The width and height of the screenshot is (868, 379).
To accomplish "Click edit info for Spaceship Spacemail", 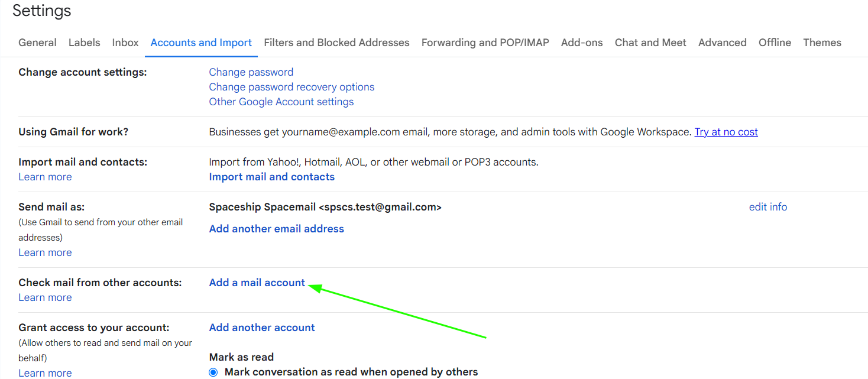I will [x=767, y=206].
